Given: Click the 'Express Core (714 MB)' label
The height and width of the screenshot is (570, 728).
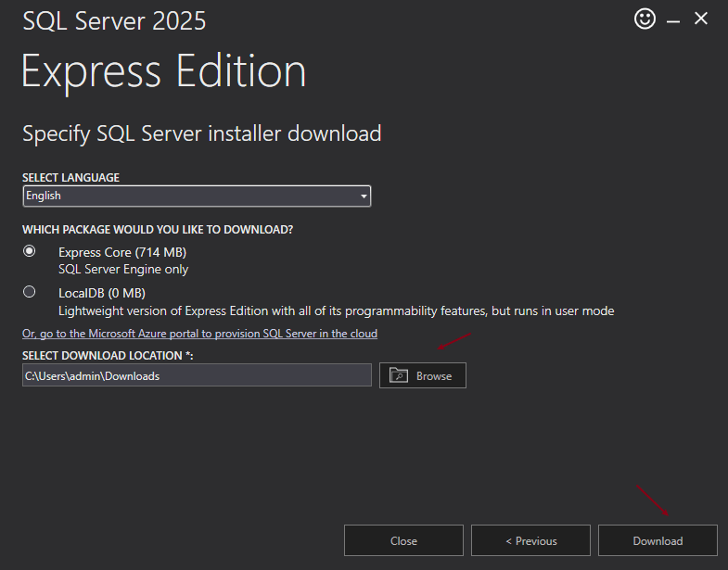Looking at the screenshot, I should 123,252.
